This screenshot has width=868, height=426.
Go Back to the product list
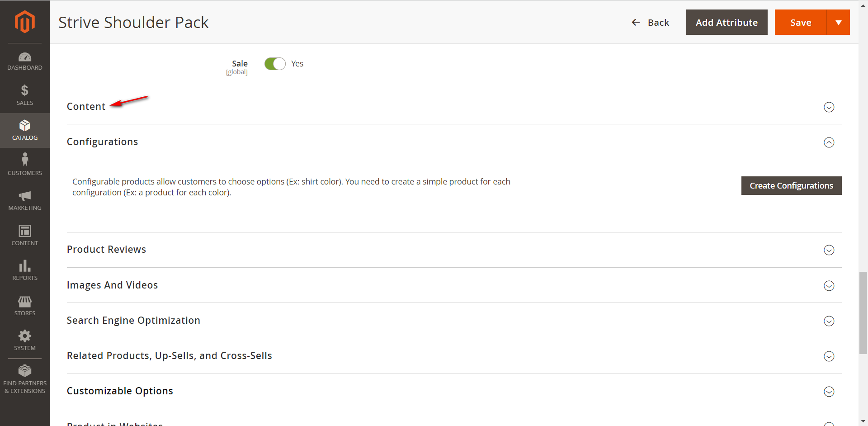point(650,22)
